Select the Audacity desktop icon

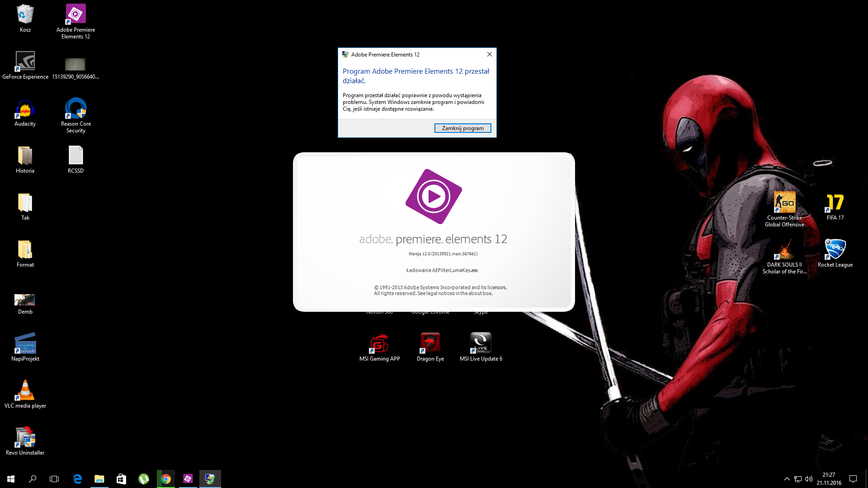25,109
